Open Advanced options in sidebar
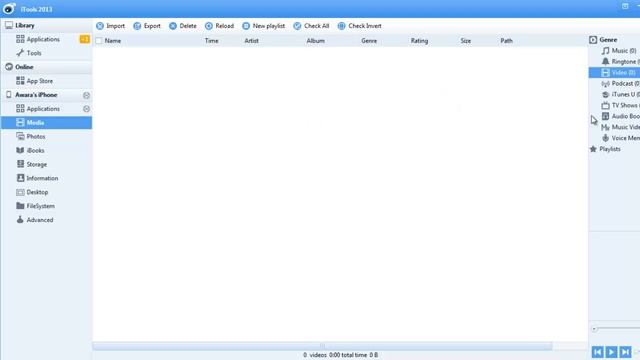This screenshot has width=640, height=360. (40, 220)
